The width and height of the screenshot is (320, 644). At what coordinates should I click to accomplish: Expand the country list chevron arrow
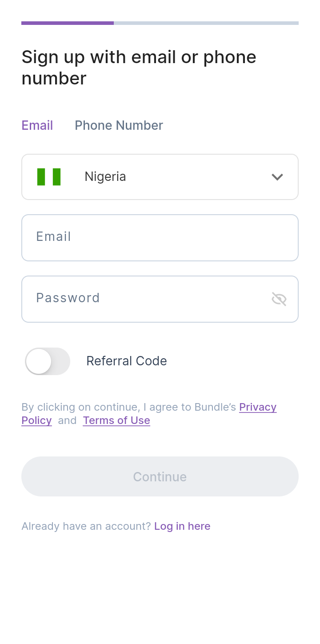pyautogui.click(x=277, y=177)
